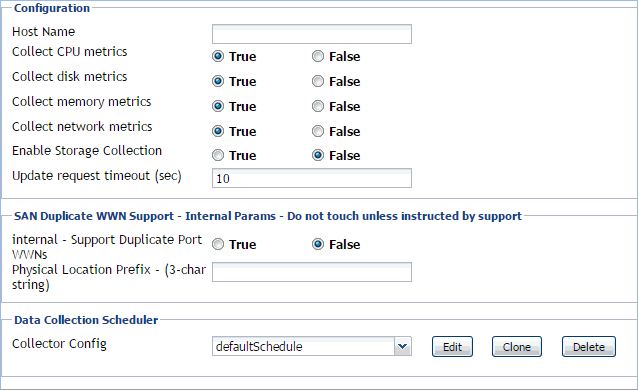Screen dimensions: 638x390
Task: Open the Collector Config dropdown arrow
Action: [x=402, y=346]
